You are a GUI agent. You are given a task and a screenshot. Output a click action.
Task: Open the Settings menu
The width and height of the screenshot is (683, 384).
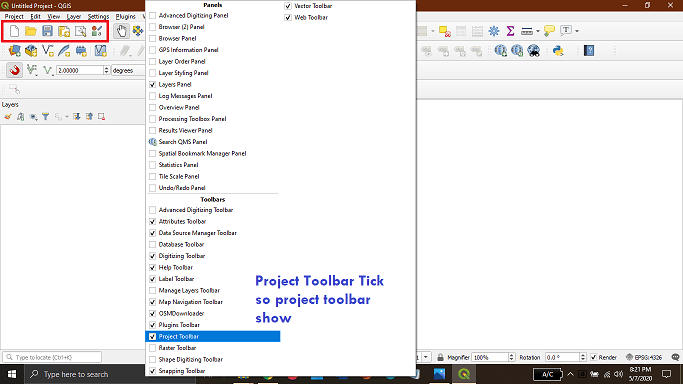(x=98, y=17)
